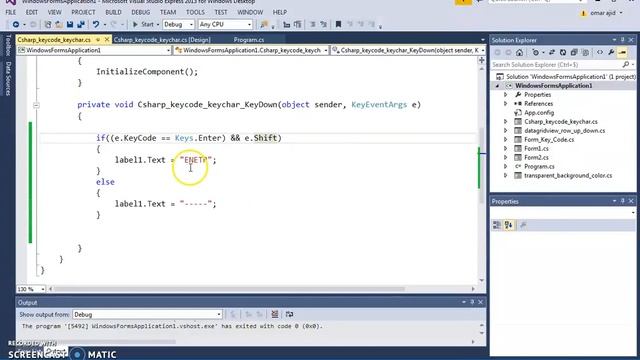Open the TOOLS menu

(x=196, y=12)
